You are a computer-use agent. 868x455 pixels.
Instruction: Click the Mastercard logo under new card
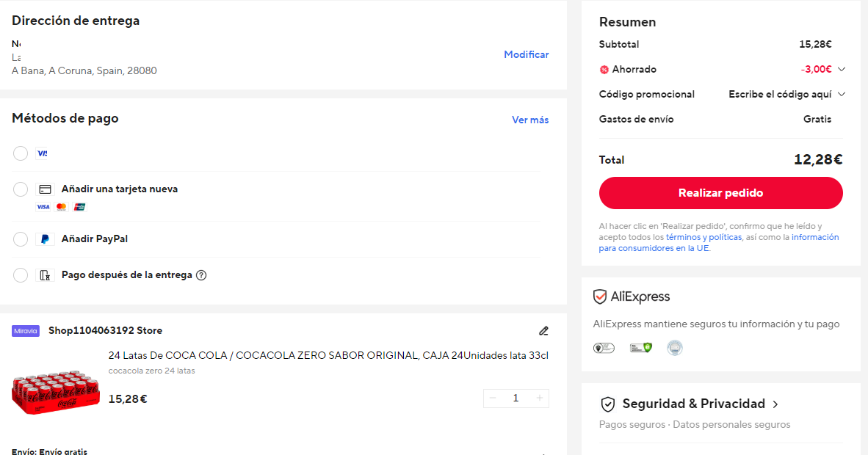tap(62, 207)
